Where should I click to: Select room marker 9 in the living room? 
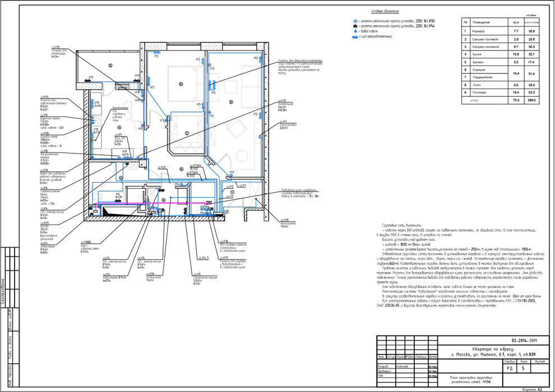[230, 101]
